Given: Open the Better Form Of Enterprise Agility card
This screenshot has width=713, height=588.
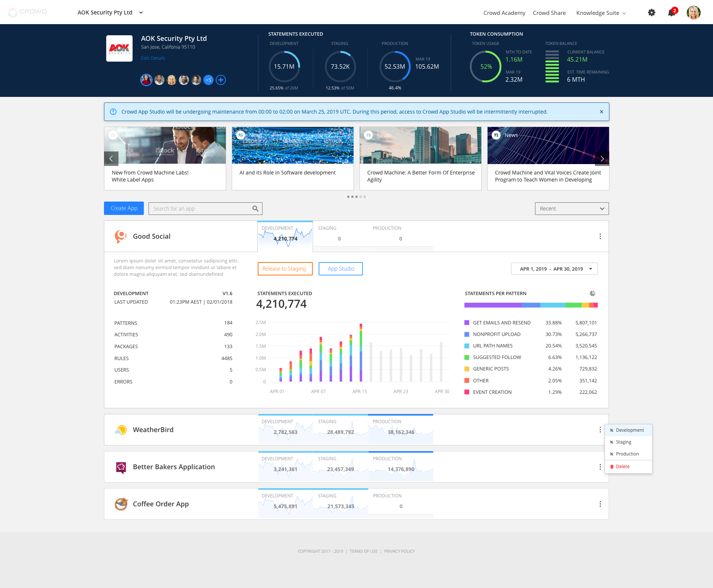Looking at the screenshot, I should tap(420, 159).
